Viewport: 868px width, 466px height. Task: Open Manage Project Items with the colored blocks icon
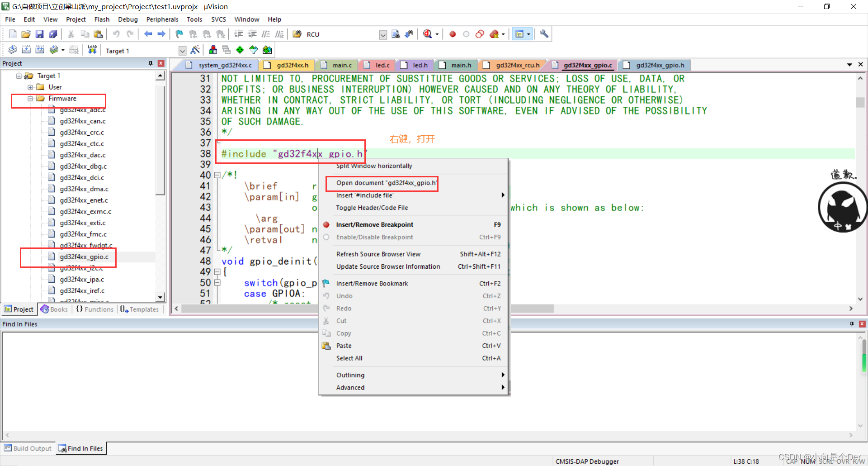213,50
